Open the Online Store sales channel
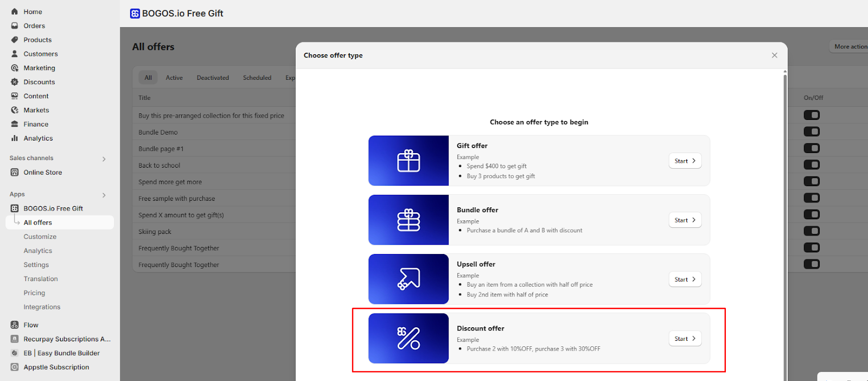 (x=42, y=173)
